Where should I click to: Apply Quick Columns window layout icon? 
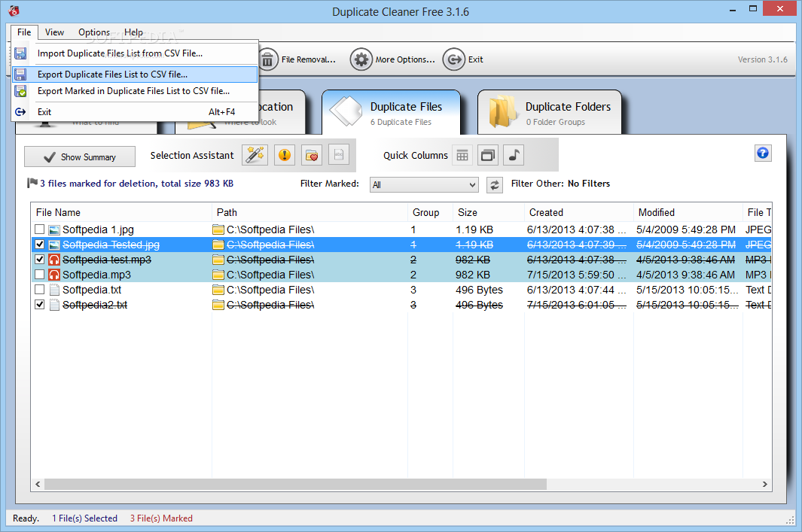(x=488, y=155)
